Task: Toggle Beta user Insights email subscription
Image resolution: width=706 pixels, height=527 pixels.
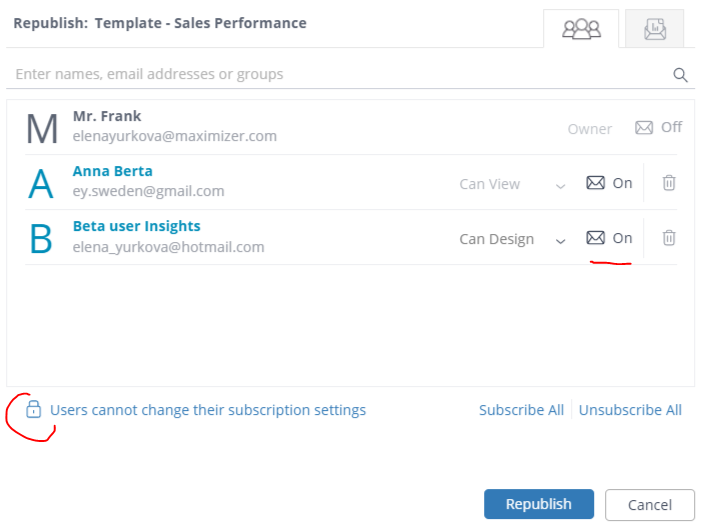Action: coord(609,238)
